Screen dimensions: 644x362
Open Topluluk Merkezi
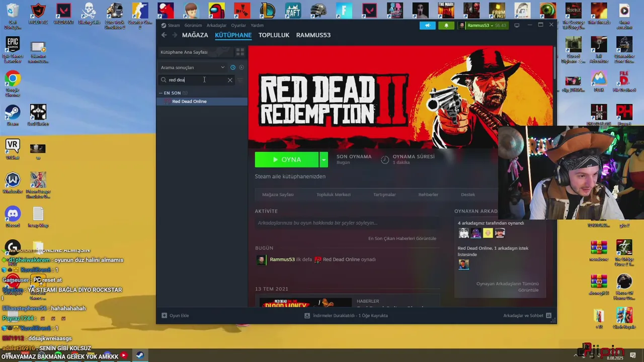pos(333,195)
